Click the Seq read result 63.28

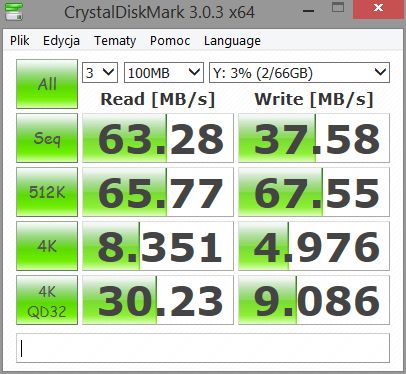(158, 138)
